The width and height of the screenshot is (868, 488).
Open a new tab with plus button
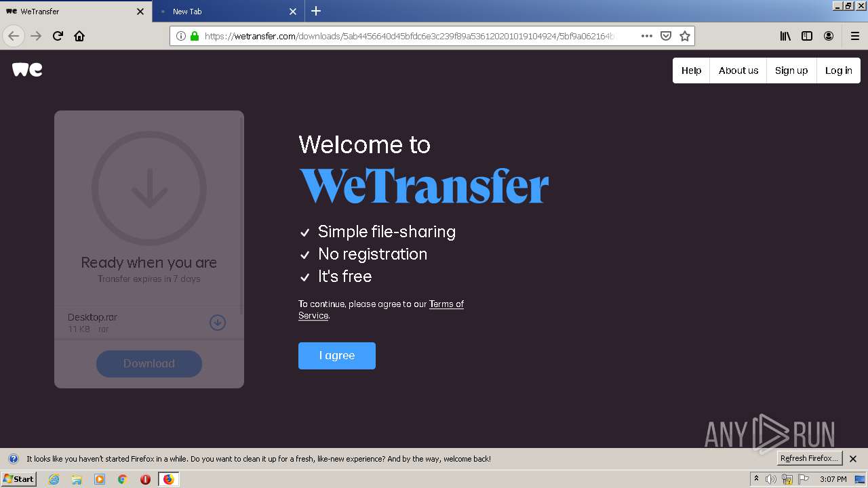pyautogui.click(x=316, y=11)
